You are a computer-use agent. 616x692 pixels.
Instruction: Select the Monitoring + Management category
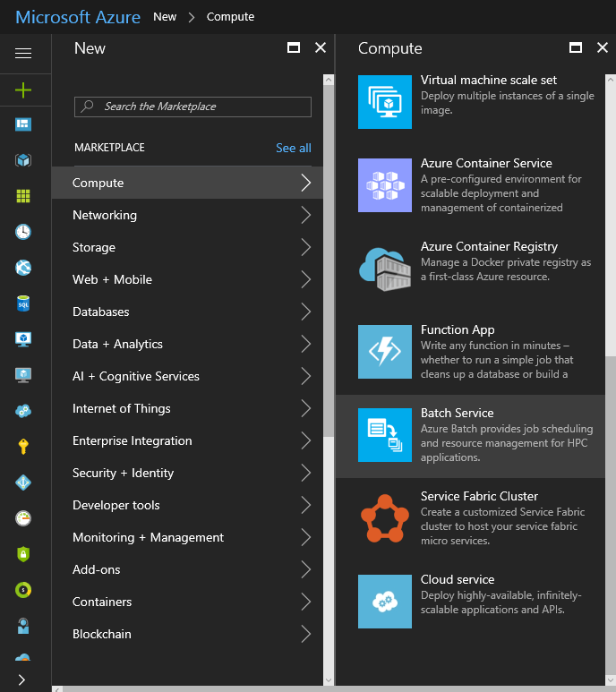click(x=187, y=537)
